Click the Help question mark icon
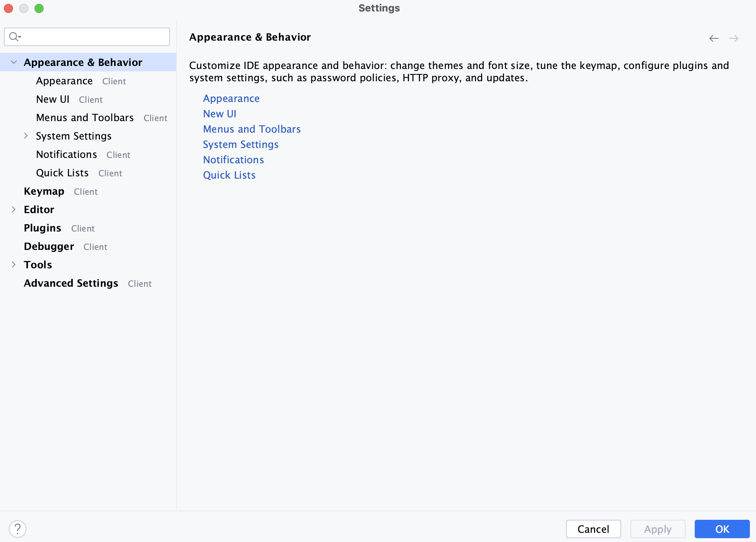 18,528
